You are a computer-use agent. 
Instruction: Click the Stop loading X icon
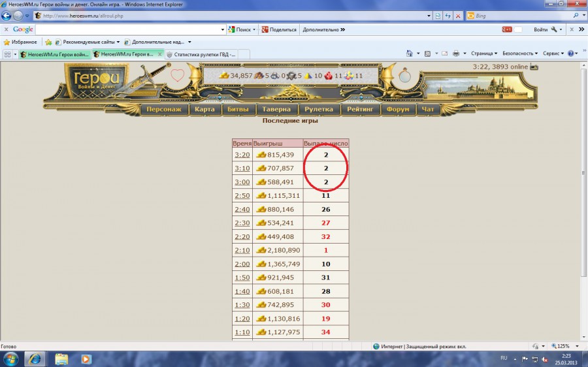click(458, 16)
